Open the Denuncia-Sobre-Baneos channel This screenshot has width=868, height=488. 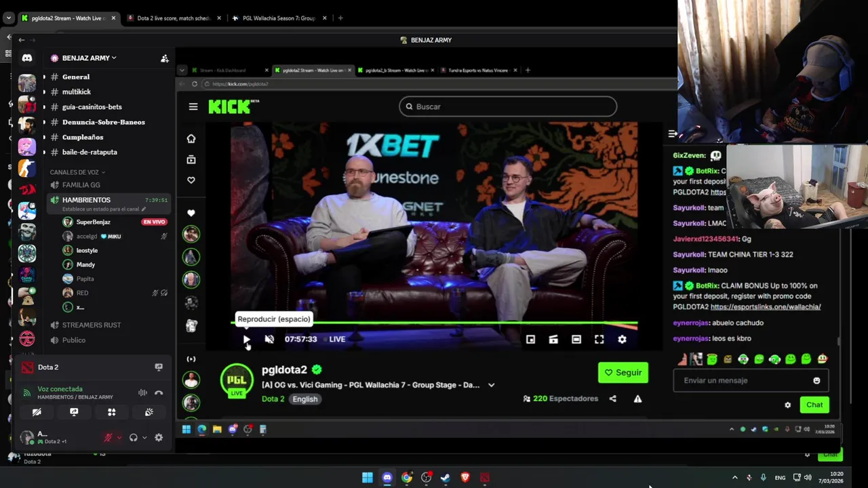105,122
